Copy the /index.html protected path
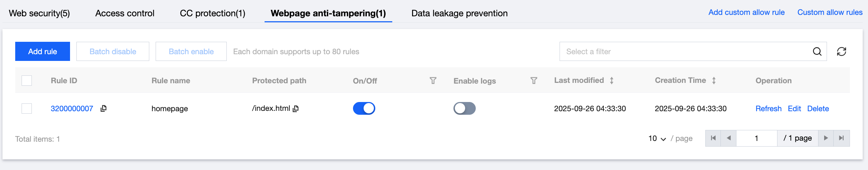Image resolution: width=868 pixels, height=170 pixels. (296, 109)
